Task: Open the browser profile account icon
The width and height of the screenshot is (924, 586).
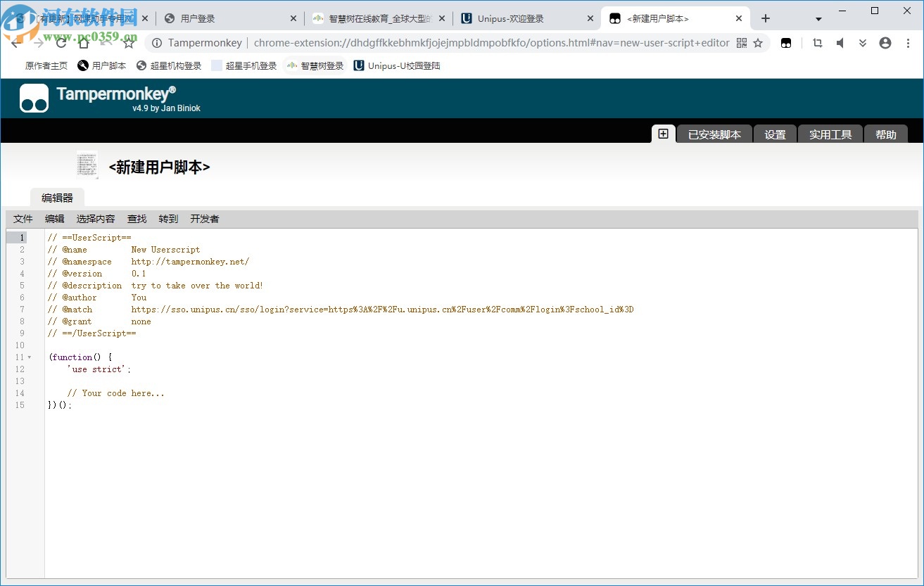Action: pyautogui.click(x=885, y=43)
